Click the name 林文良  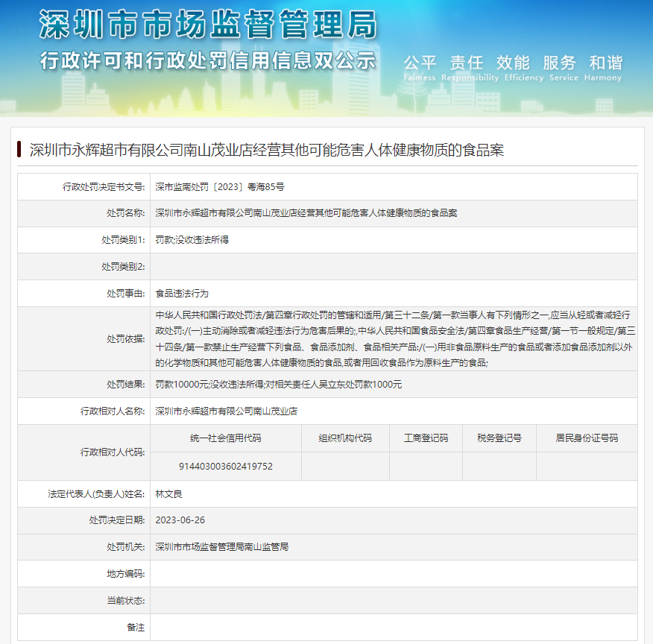pyautogui.click(x=168, y=494)
